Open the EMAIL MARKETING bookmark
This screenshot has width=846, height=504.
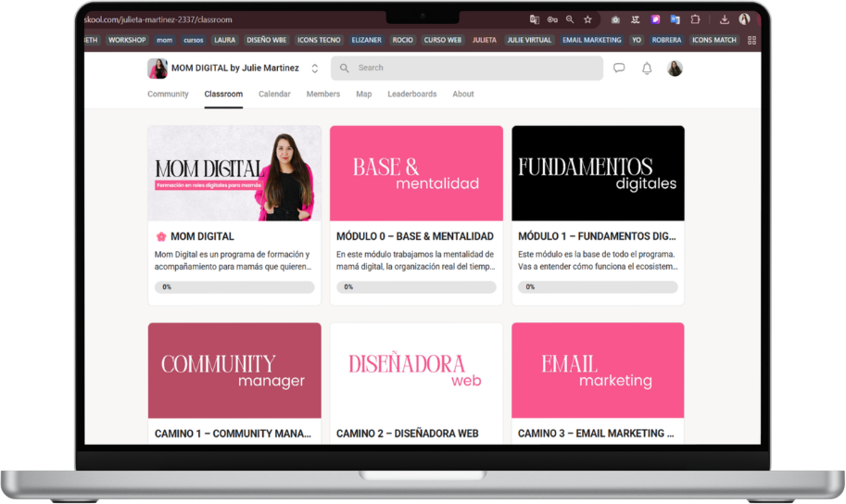(x=591, y=40)
